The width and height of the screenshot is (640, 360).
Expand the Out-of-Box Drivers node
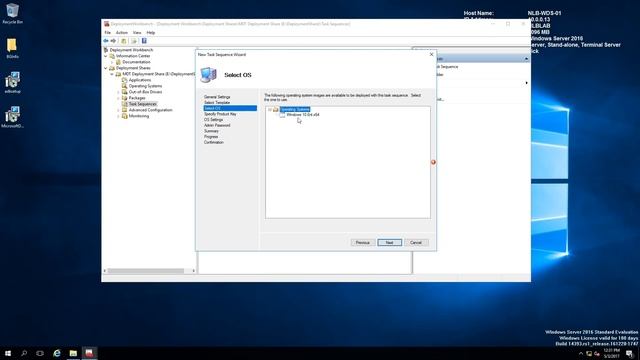119,92
